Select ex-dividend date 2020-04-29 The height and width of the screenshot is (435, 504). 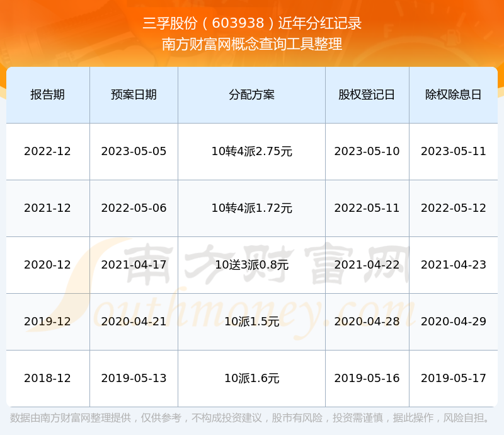(x=453, y=322)
